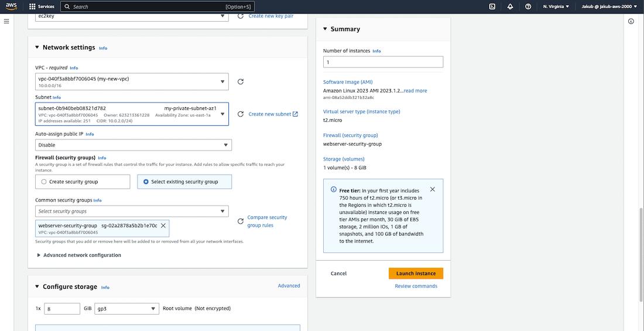
Task: Open the Create new subnet link
Action: point(273,114)
